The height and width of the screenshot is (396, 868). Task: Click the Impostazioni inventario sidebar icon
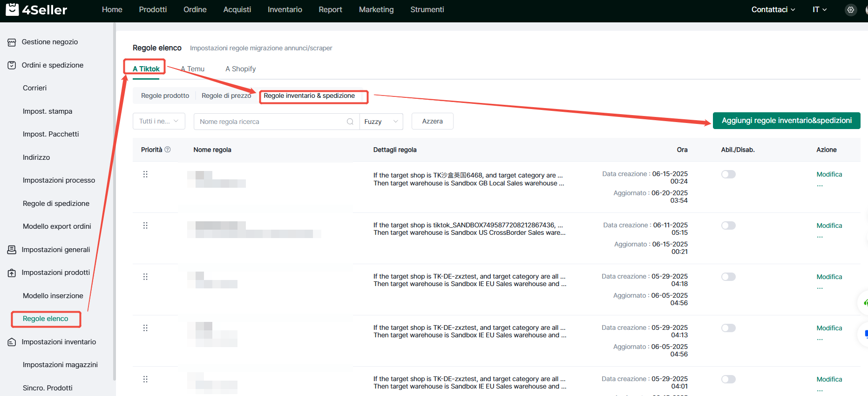(x=12, y=342)
